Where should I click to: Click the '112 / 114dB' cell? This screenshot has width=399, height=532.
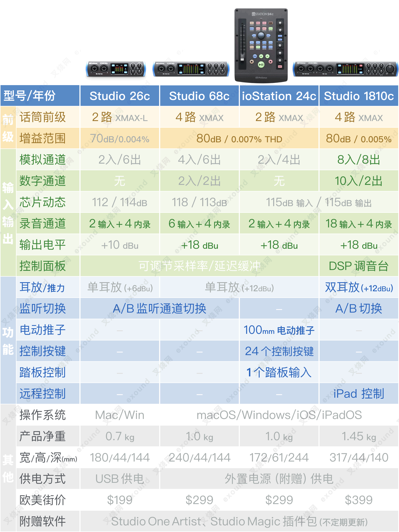click(120, 202)
